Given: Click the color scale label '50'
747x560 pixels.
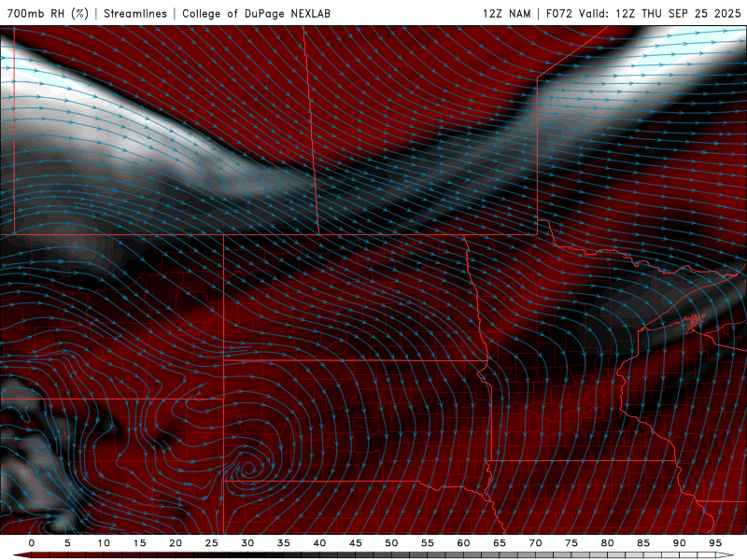Looking at the screenshot, I should tap(391, 543).
